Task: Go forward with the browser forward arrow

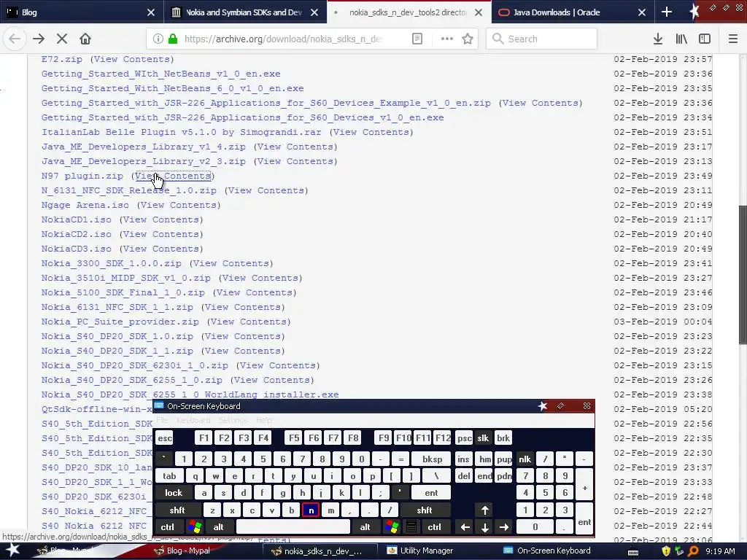Action: 39,39
